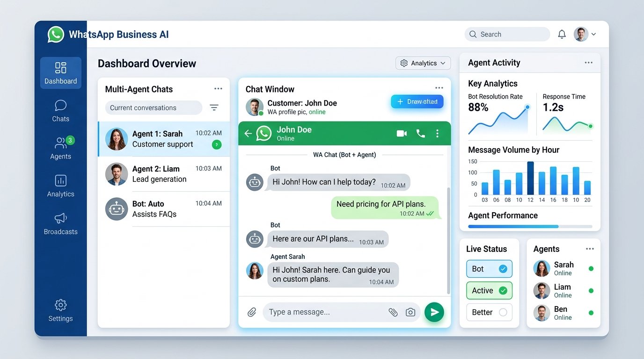Click the chat window scrollbar
The height and width of the screenshot is (359, 644).
[448, 241]
